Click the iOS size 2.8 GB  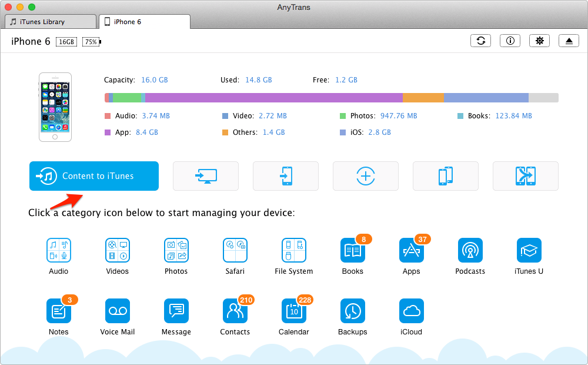click(379, 132)
